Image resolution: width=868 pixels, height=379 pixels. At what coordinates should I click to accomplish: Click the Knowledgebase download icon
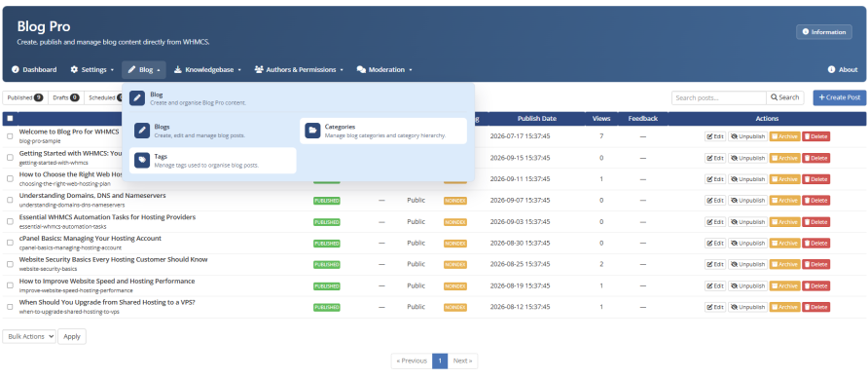178,70
